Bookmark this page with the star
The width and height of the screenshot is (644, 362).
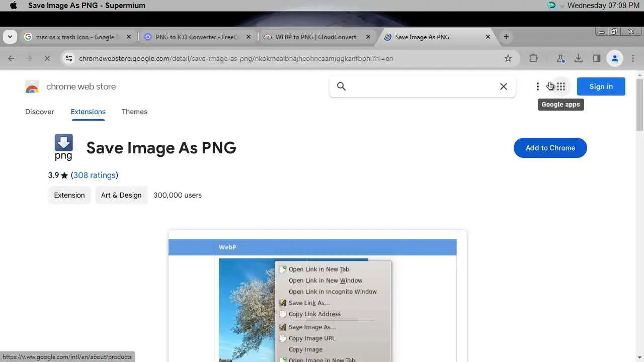(x=508, y=58)
